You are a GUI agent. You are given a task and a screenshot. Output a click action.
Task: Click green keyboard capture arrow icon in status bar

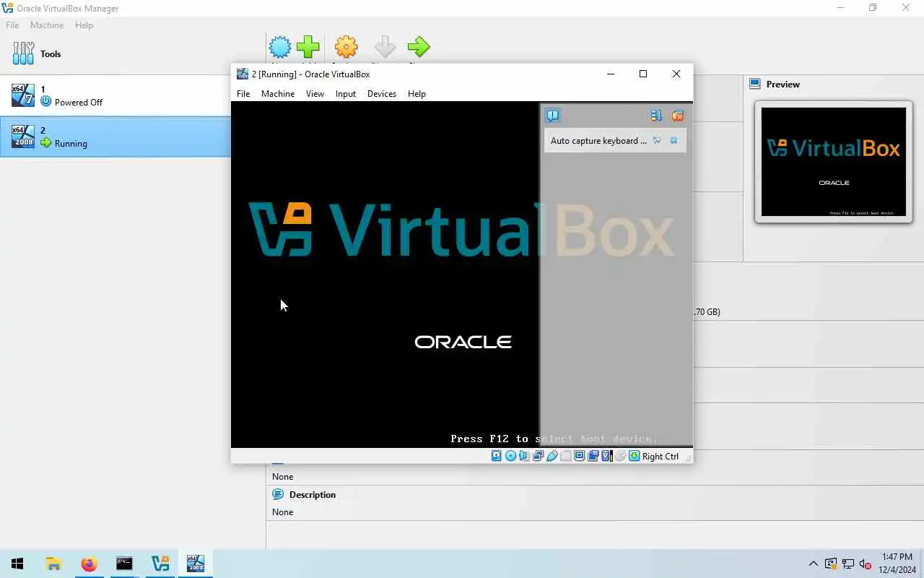pos(634,456)
